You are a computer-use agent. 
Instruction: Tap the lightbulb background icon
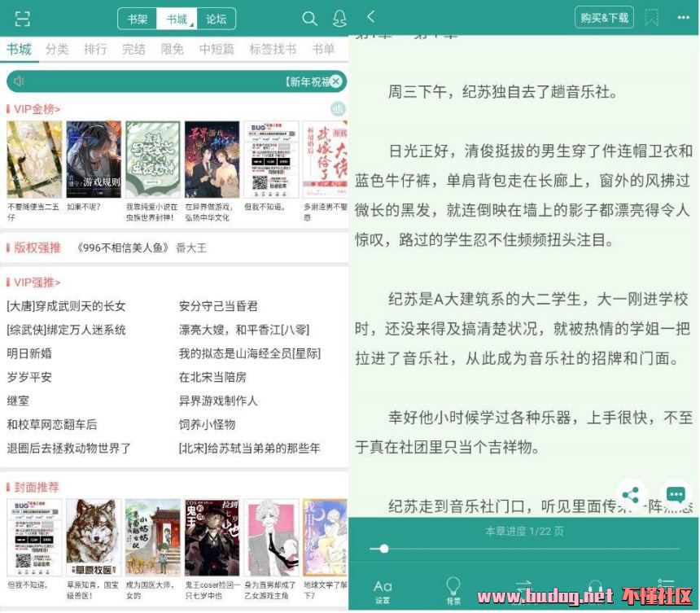453,589
